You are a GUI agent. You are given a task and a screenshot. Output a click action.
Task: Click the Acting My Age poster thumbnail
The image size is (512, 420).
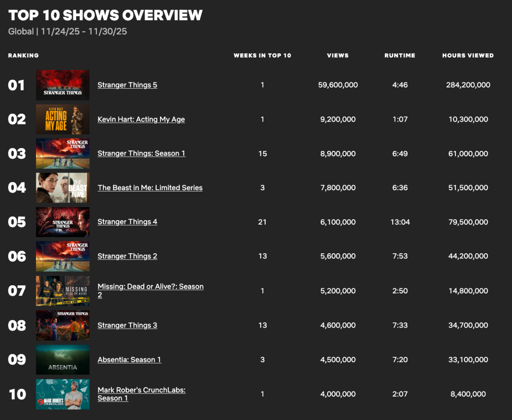[x=63, y=119]
